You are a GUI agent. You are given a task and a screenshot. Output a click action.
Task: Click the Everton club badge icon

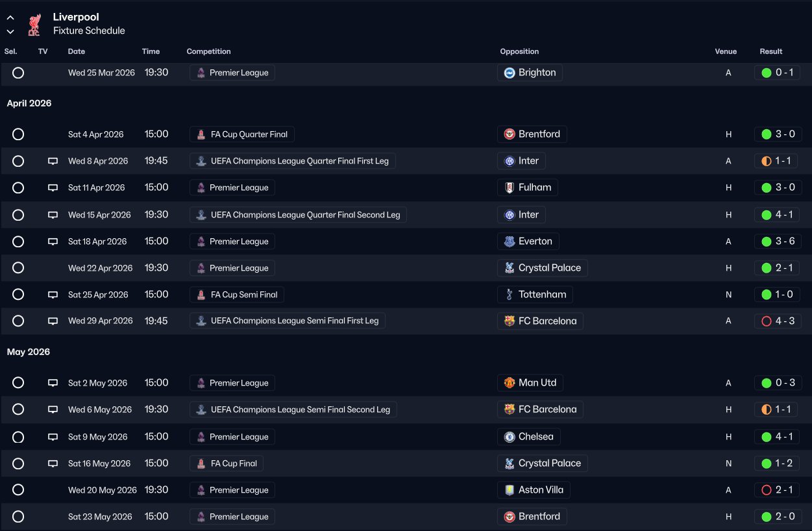tap(510, 241)
